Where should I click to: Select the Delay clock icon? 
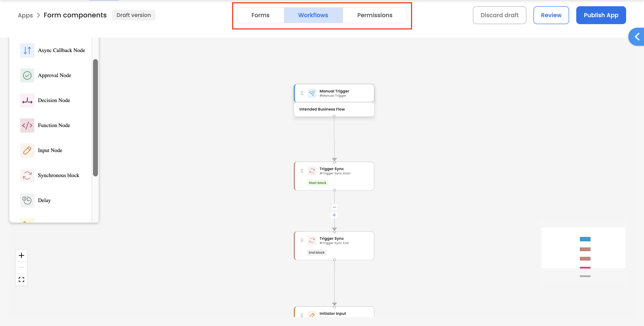coord(27,200)
